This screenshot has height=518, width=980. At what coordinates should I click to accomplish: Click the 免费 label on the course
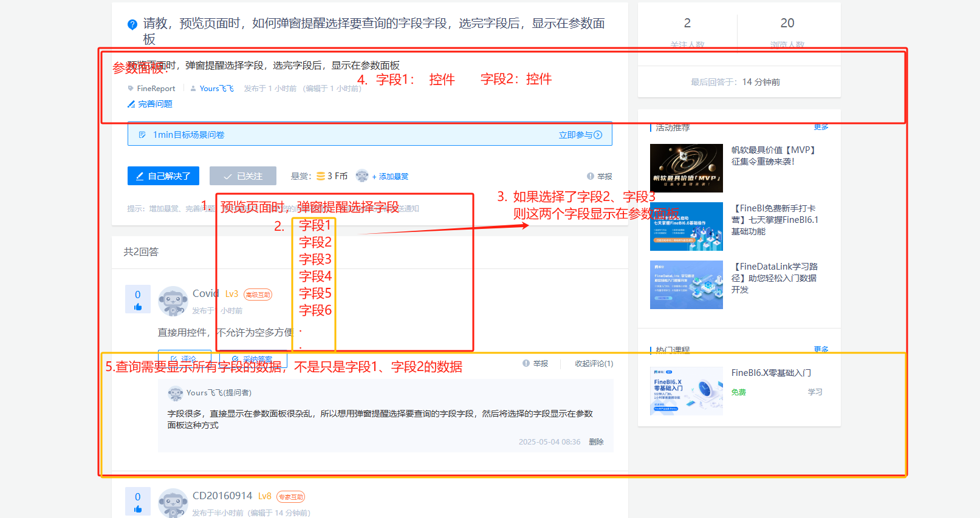tap(739, 392)
